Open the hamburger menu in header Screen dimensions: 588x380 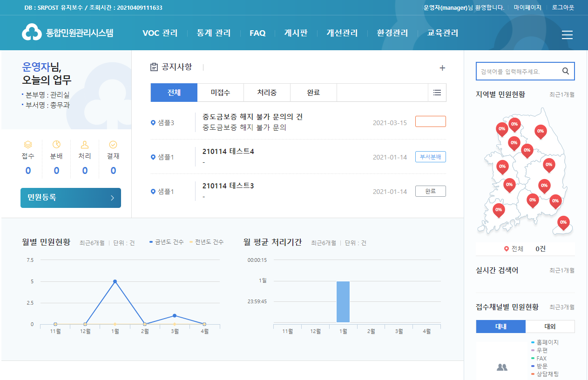(567, 35)
